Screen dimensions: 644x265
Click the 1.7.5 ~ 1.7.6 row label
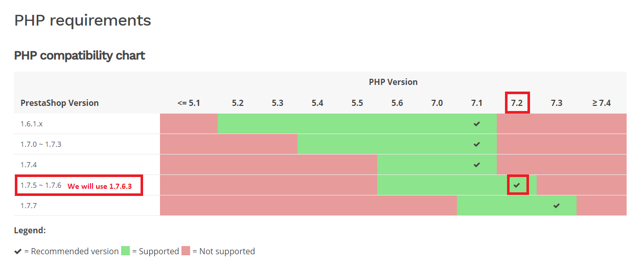(41, 185)
